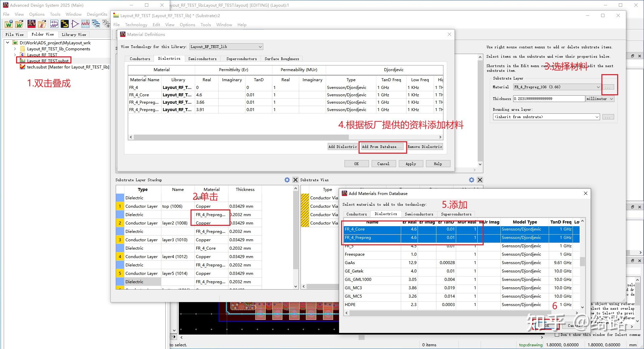
Task: Click the Open Workspace folder icon
Action: pos(19,24)
